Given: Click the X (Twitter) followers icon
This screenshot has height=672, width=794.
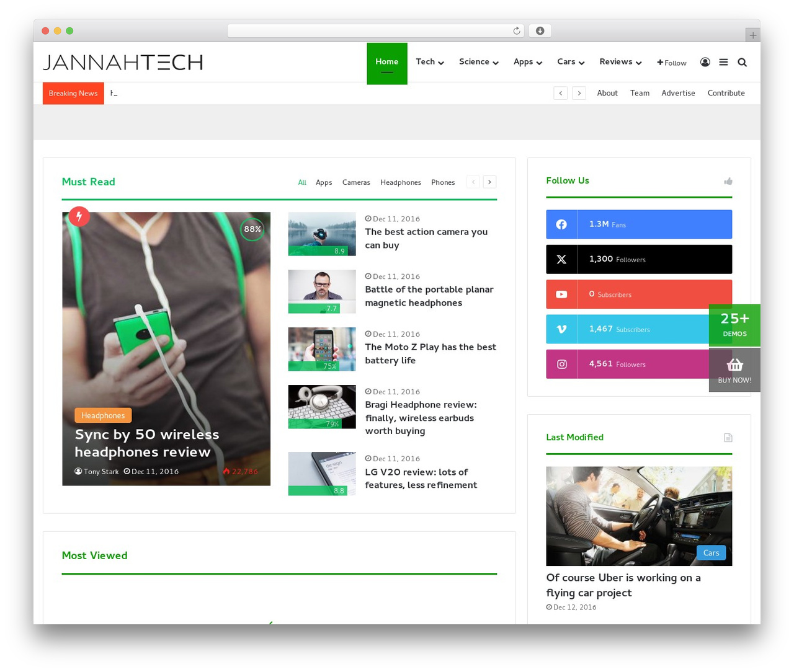Looking at the screenshot, I should pos(561,259).
